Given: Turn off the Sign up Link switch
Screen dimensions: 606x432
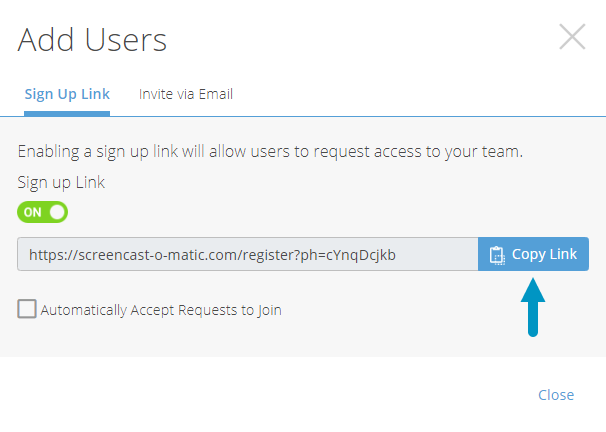Looking at the screenshot, I should pos(43,212).
